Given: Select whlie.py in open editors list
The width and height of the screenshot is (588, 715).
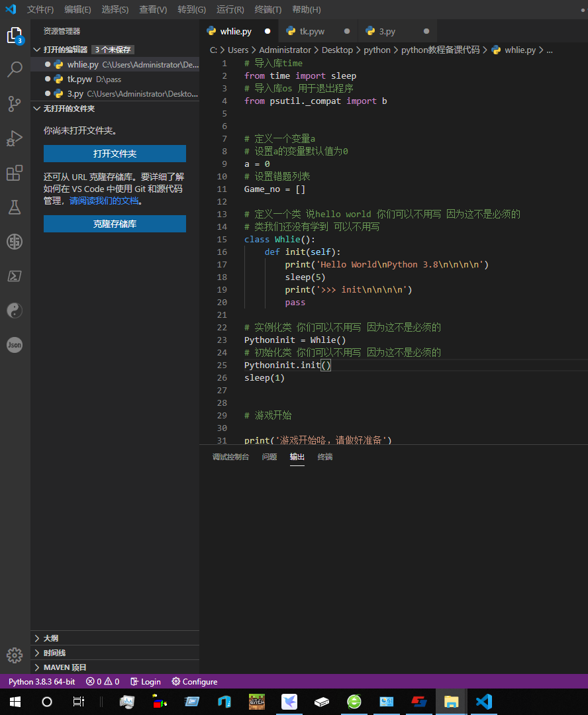Looking at the screenshot, I should point(115,64).
